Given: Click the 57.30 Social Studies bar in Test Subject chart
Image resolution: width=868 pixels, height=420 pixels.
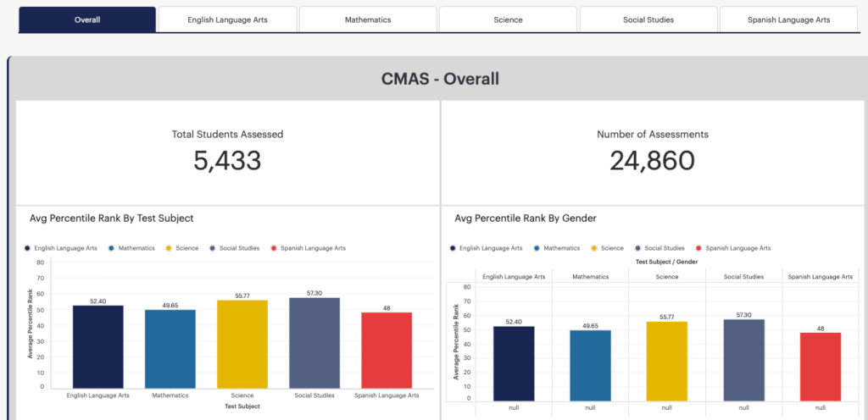Looking at the screenshot, I should pos(314,343).
